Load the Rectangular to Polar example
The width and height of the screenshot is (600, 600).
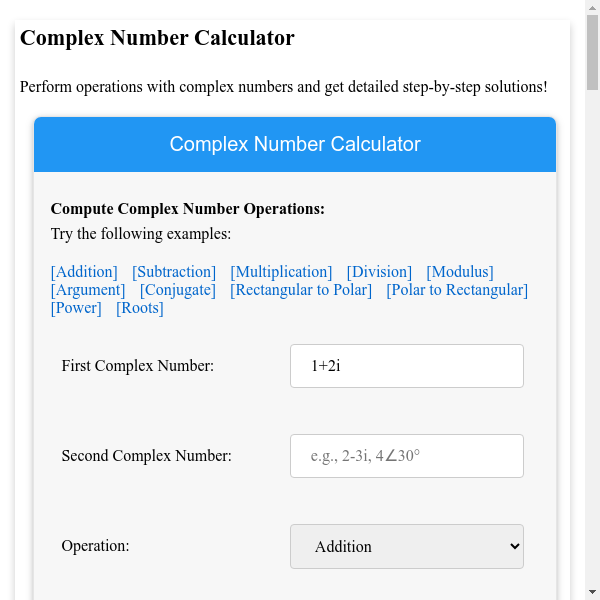pos(301,290)
